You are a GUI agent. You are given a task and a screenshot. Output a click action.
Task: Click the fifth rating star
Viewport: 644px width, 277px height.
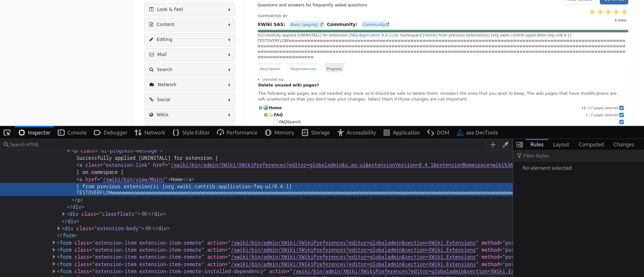tap(624, 12)
